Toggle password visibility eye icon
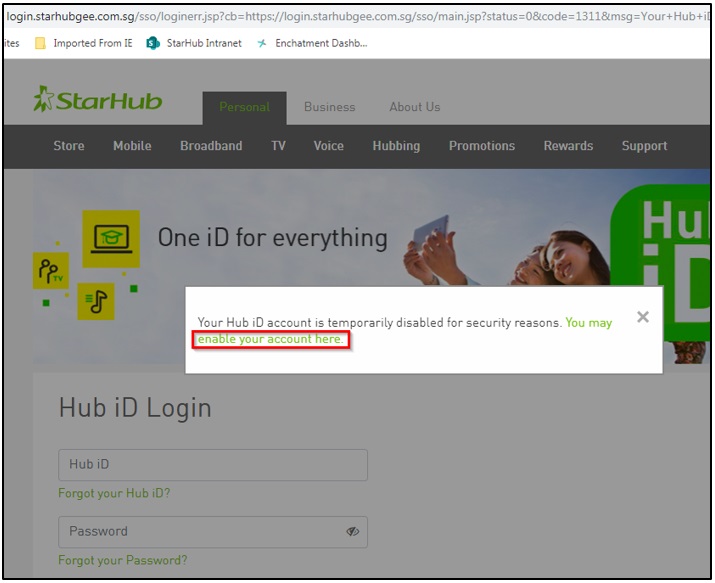715x583 pixels. coord(352,531)
